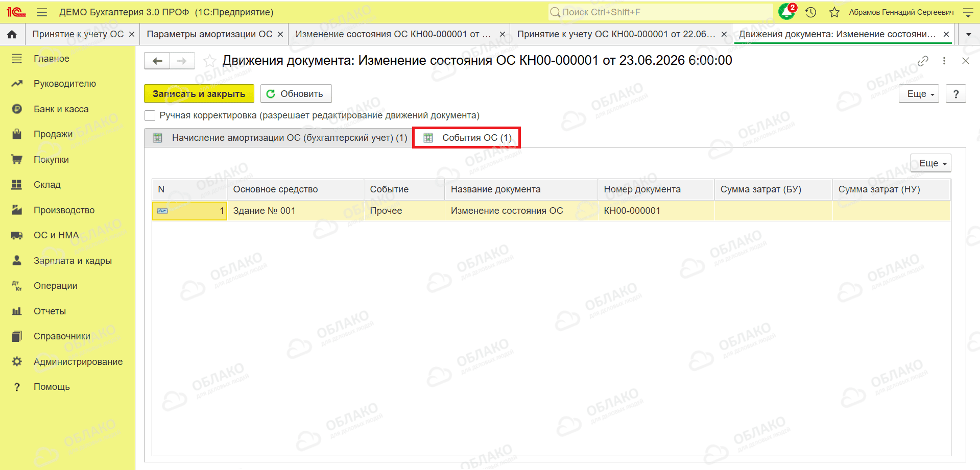
Task: Copy link to this document icon
Action: 923,61
